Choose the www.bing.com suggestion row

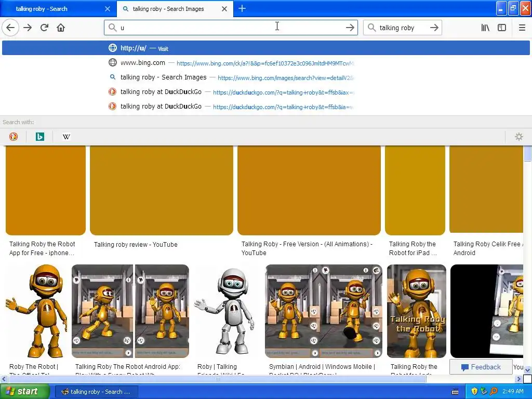266,63
